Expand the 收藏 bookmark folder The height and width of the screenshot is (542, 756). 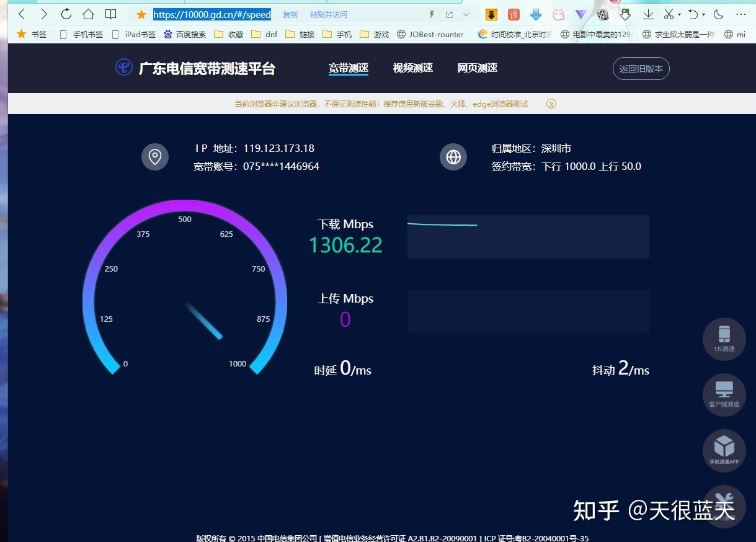[x=229, y=35]
